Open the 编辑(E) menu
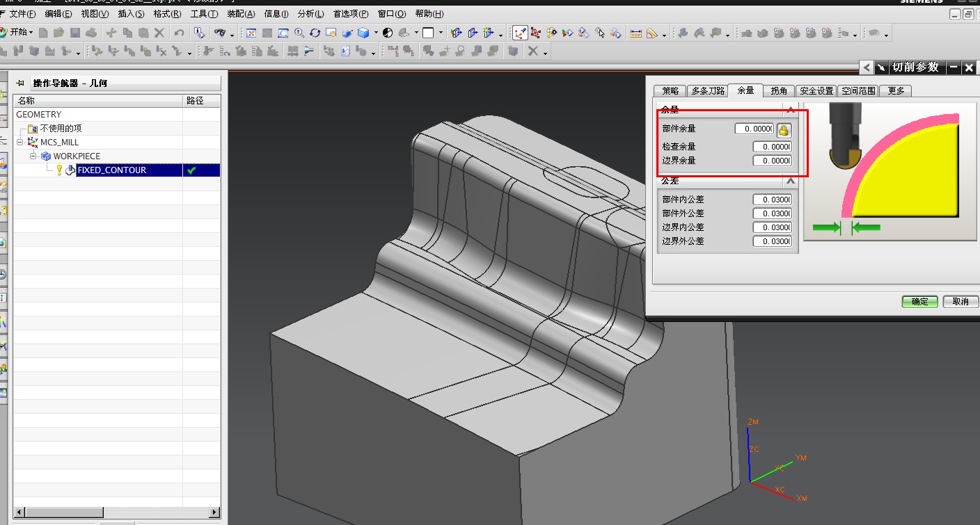 coord(58,14)
